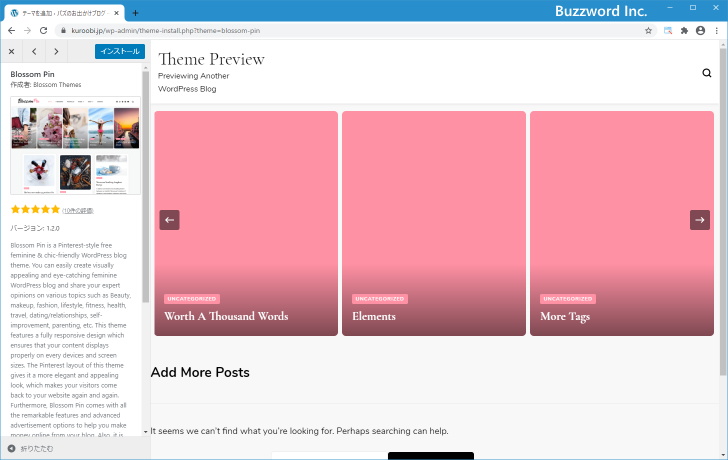Click the sidebar scrollbar up arrow
Image resolution: width=728 pixels, height=460 pixels.
tap(146, 68)
